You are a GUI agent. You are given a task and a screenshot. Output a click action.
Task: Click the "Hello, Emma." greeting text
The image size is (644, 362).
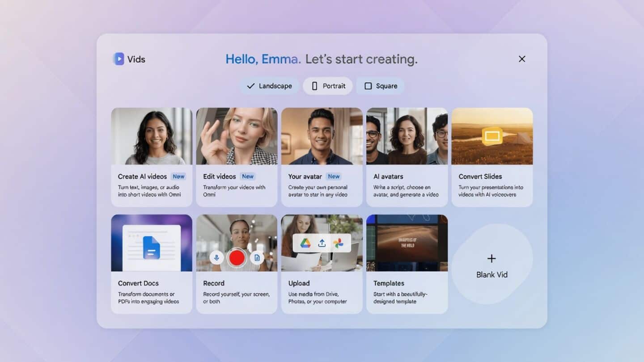point(263,59)
